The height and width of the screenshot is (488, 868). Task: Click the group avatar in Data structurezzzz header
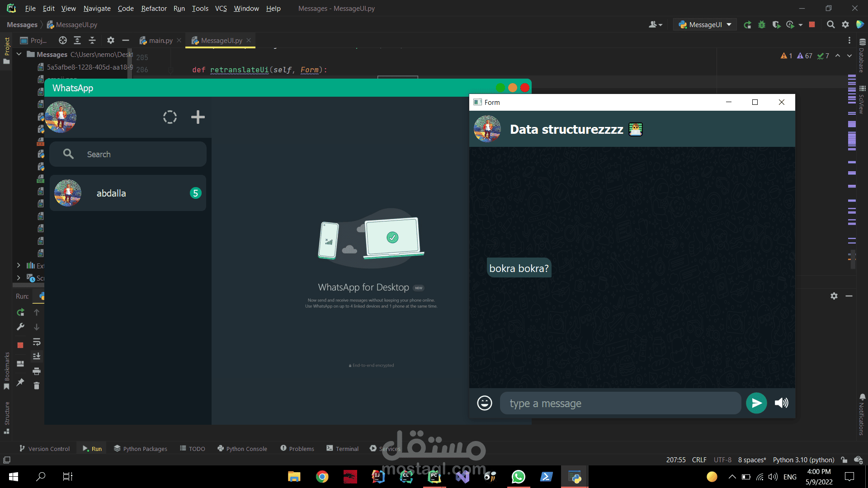[487, 129]
